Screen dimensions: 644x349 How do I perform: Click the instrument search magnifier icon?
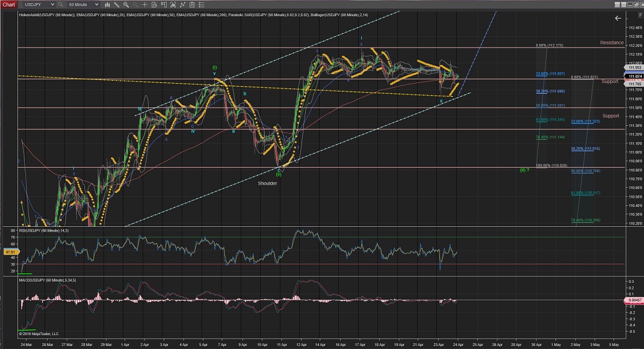pos(61,4)
